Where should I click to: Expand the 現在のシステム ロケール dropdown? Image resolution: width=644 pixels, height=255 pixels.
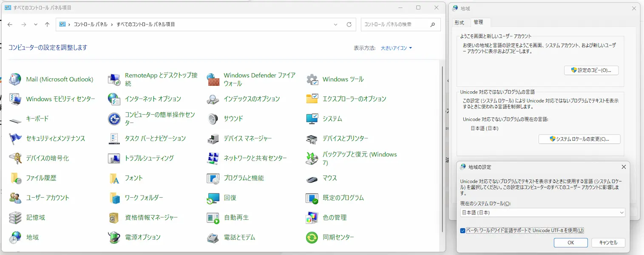coord(621,212)
